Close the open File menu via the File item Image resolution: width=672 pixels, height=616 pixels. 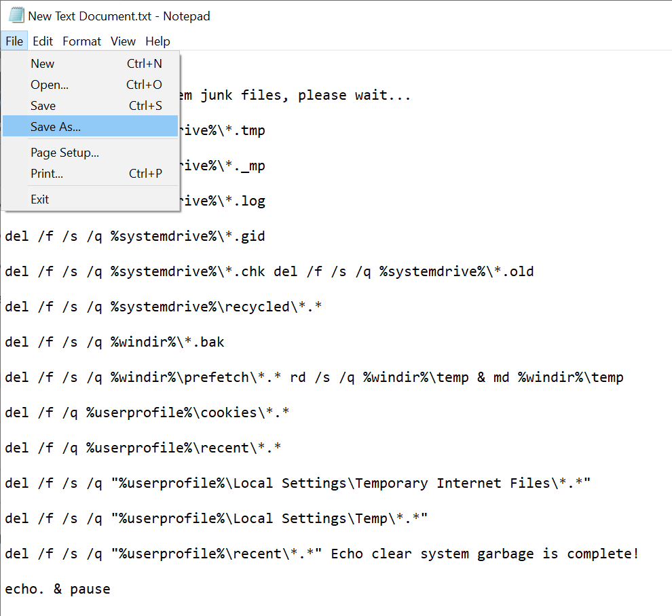tap(14, 41)
